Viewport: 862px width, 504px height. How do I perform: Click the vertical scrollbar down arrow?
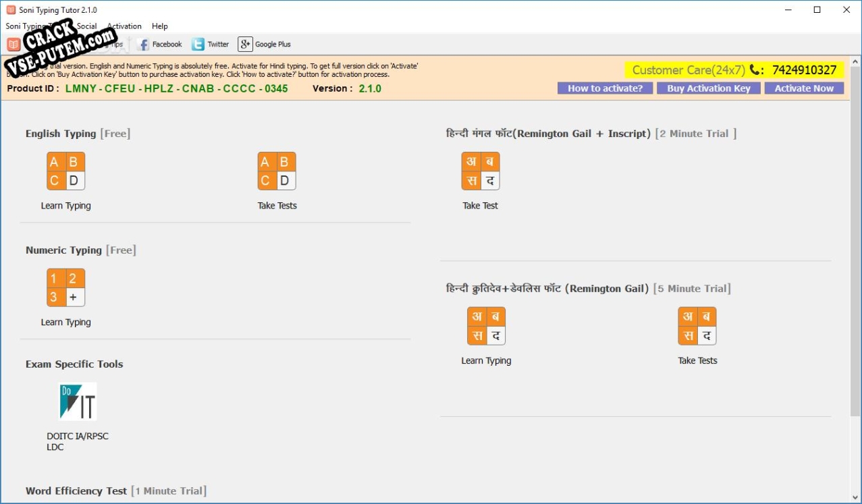tap(855, 497)
